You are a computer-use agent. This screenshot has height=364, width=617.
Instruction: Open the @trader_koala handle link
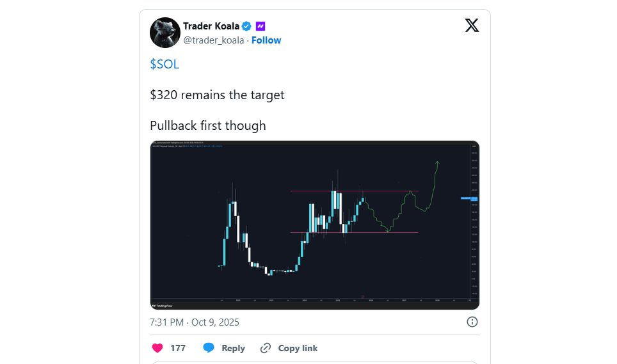pyautogui.click(x=214, y=40)
